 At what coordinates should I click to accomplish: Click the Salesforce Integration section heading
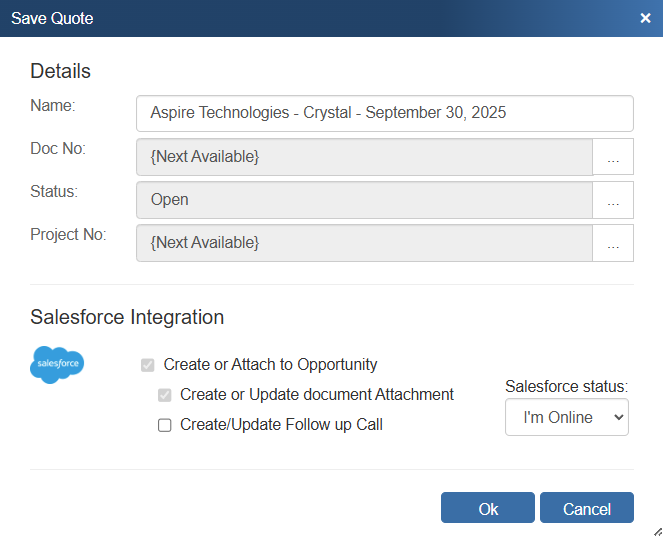(x=127, y=317)
